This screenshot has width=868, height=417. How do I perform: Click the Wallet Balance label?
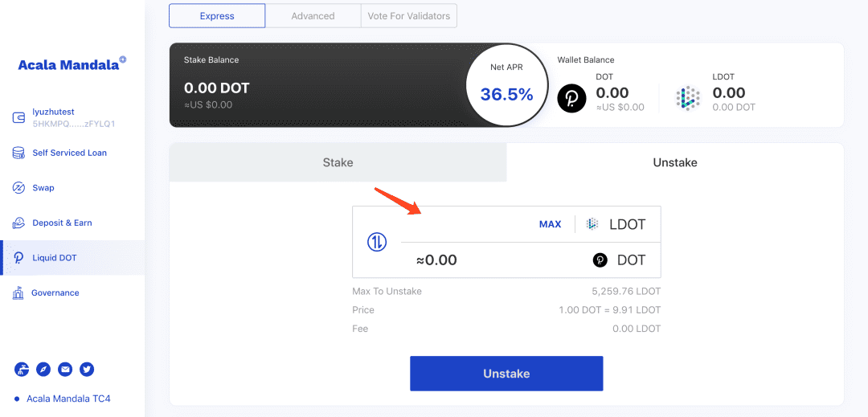[586, 59]
